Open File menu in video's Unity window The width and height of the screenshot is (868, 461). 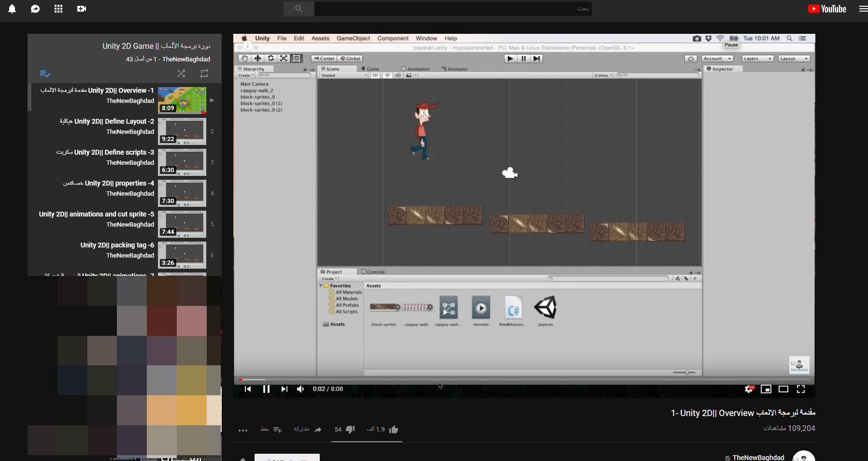282,38
